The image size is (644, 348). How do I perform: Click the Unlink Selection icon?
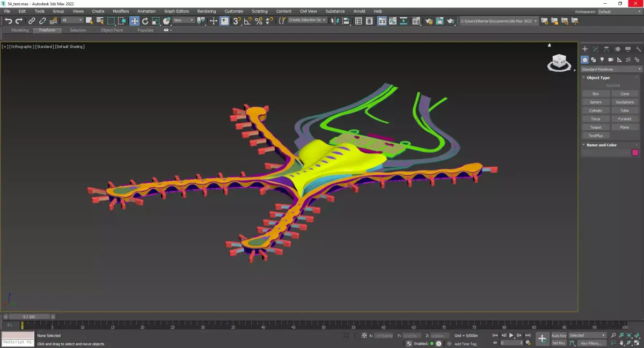coord(42,21)
